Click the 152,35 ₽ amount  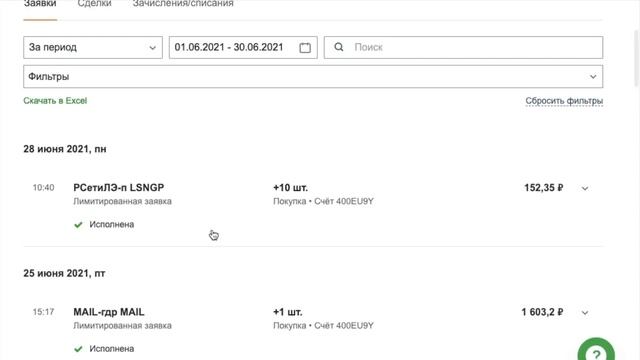[544, 188]
